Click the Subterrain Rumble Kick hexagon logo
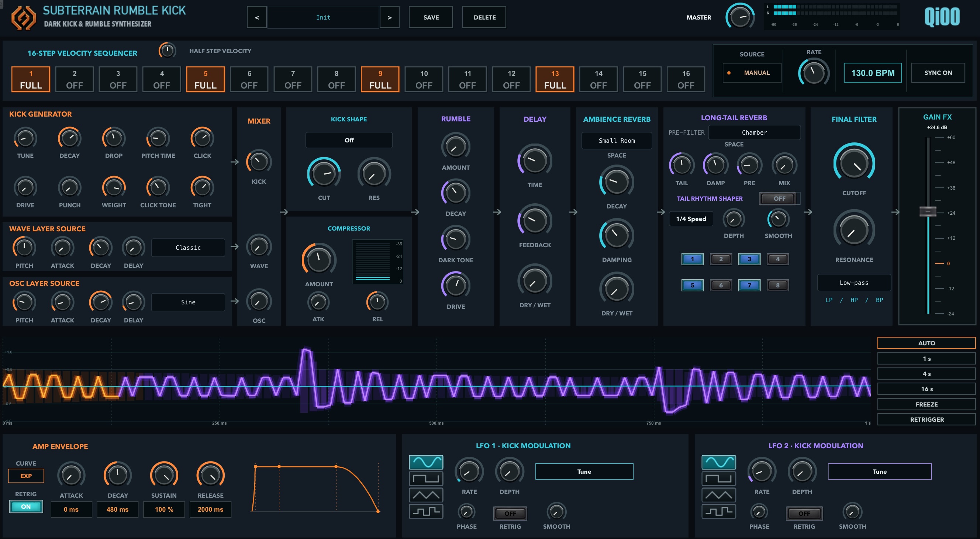The width and height of the screenshot is (980, 539). tap(24, 17)
